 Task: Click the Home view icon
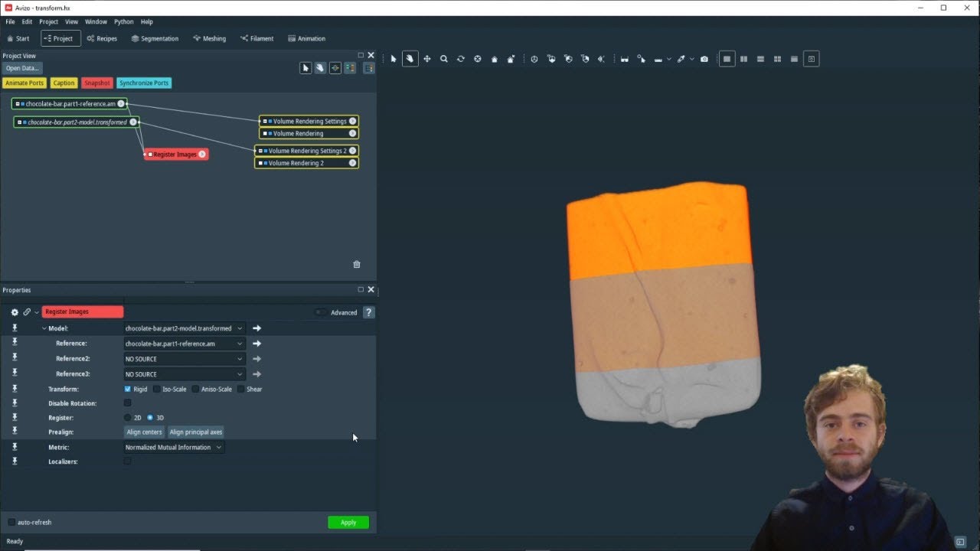495,59
